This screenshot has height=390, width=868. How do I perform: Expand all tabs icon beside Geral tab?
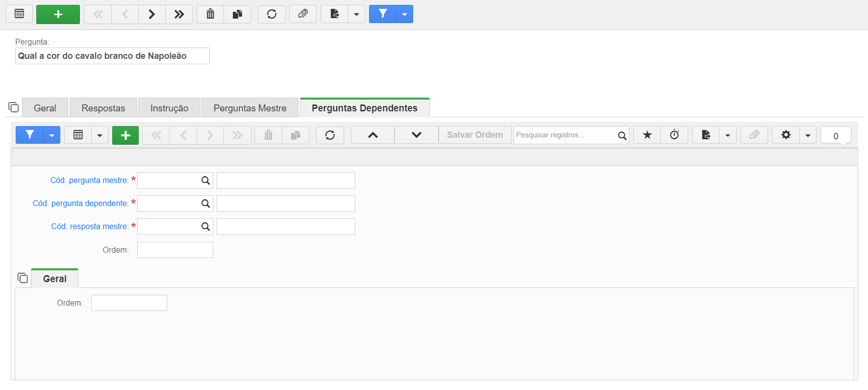[x=14, y=107]
